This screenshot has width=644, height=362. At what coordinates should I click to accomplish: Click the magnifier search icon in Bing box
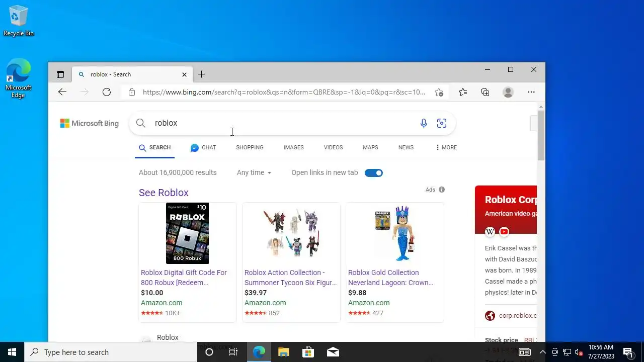[x=141, y=123]
